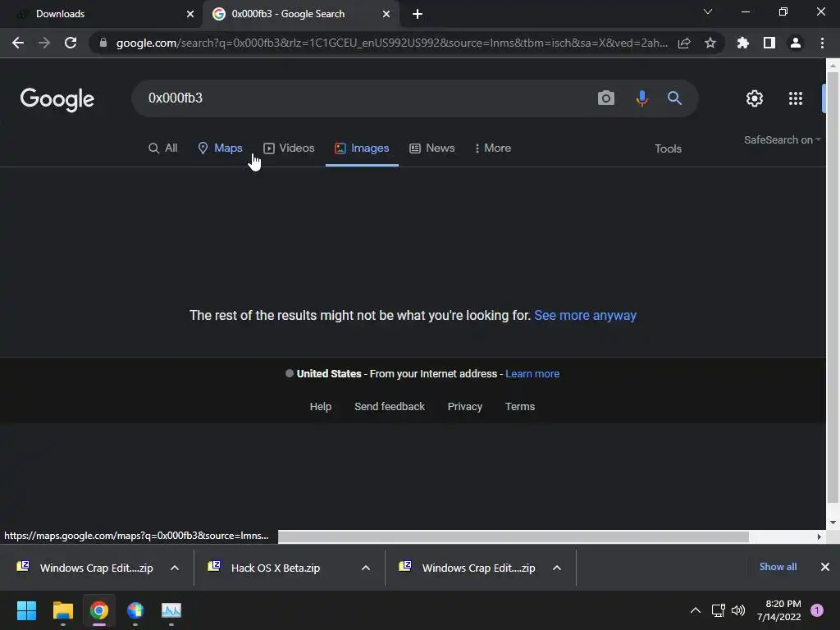Viewport: 840px width, 630px height.
Task: Select the Images results tab
Action: [x=362, y=148]
